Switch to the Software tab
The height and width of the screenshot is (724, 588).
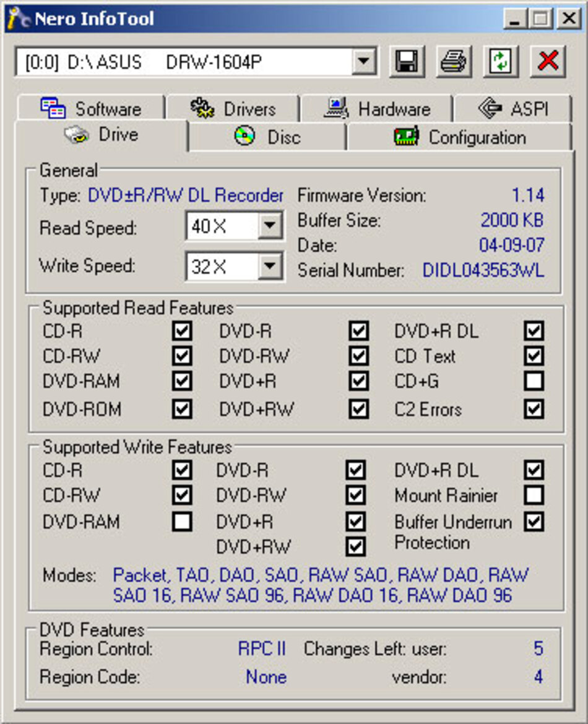[91, 109]
